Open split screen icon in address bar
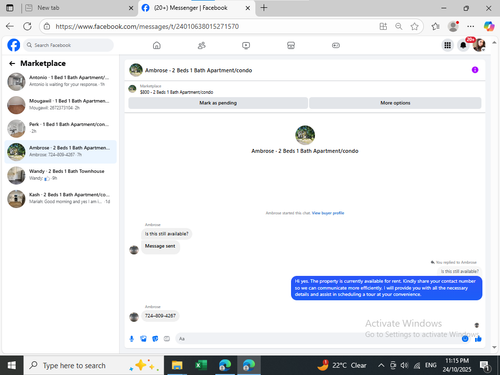The image size is (500, 375). point(383,26)
